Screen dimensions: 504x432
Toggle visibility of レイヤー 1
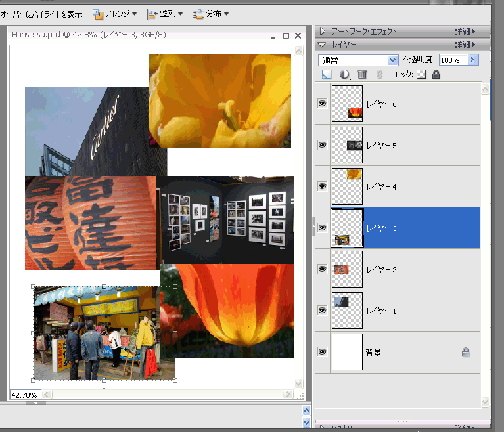coord(322,311)
